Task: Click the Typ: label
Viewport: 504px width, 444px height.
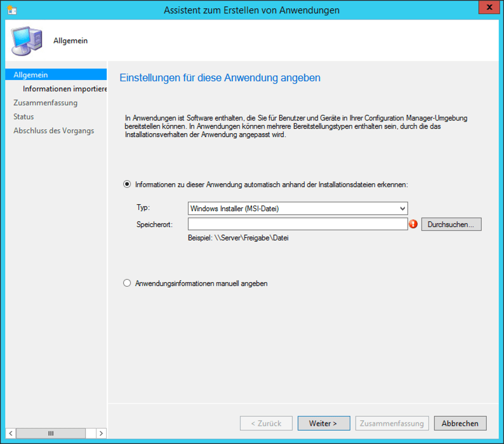Action: [143, 207]
